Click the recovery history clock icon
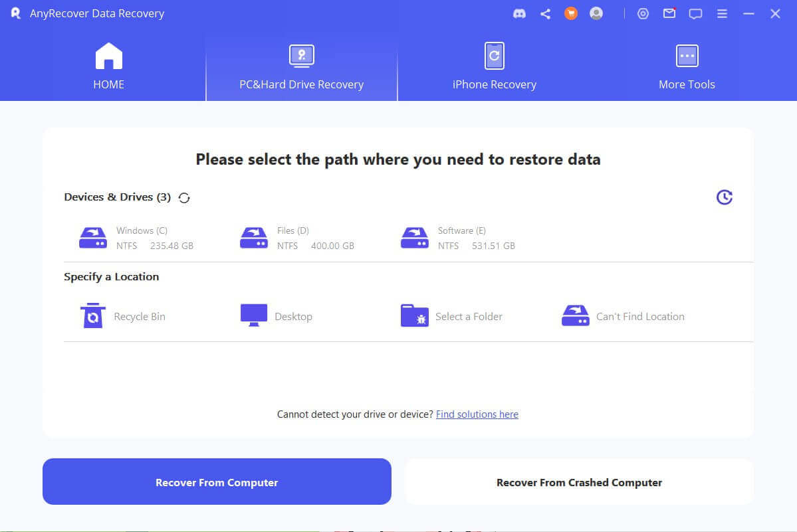 [x=724, y=197]
